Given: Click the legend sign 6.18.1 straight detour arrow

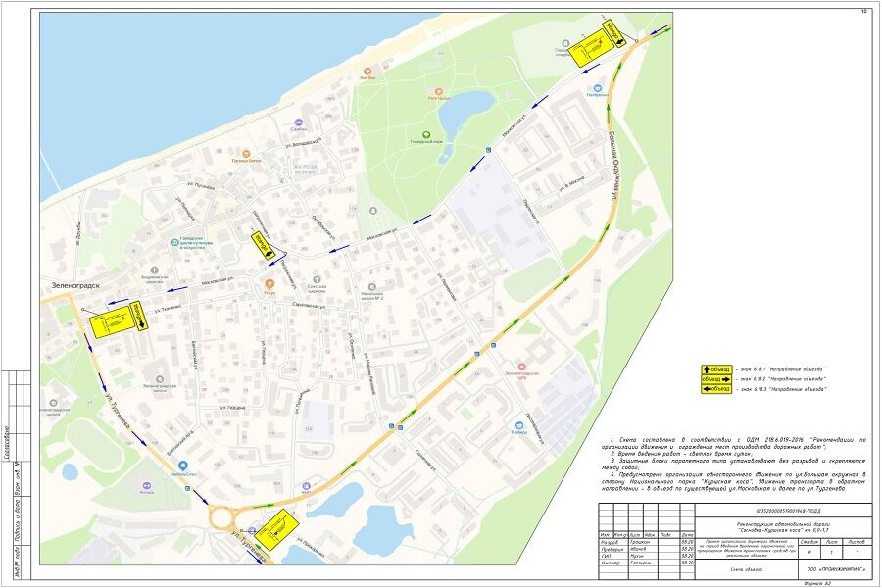Looking at the screenshot, I should click(x=716, y=368).
